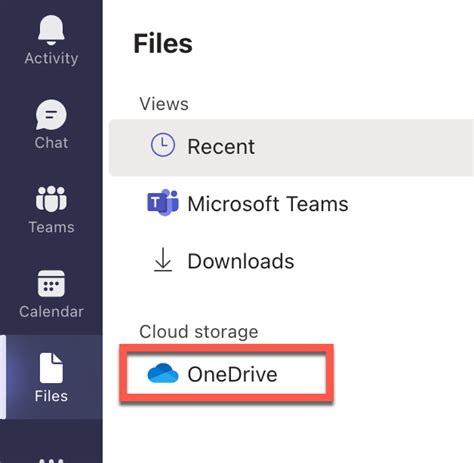Click the Teams text label in sidebar
The width and height of the screenshot is (474, 463).
[x=51, y=227]
